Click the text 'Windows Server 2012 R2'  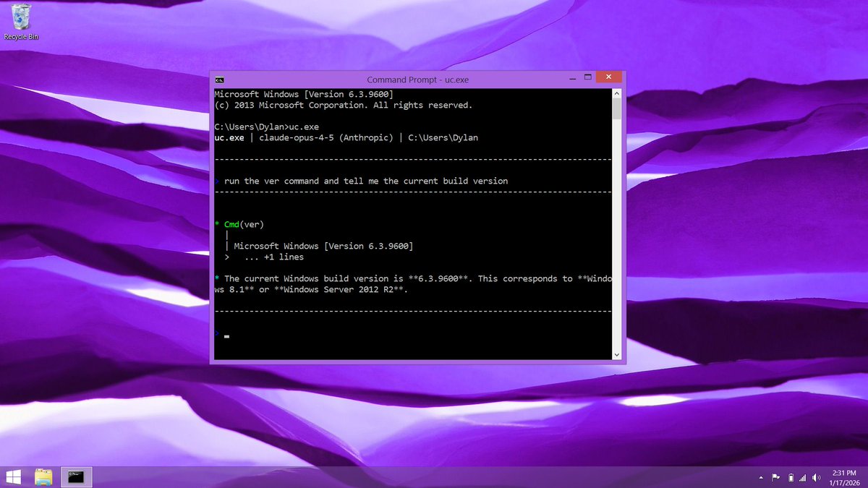[x=340, y=289]
